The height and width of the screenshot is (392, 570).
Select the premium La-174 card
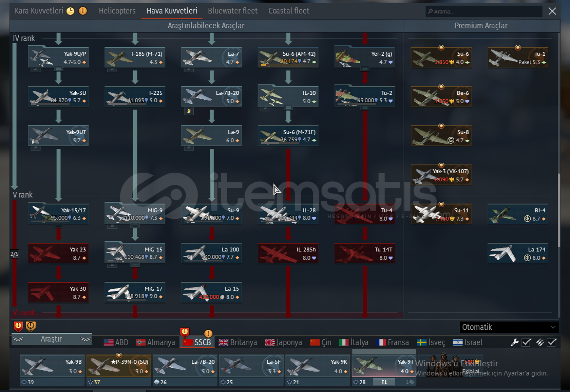click(518, 253)
